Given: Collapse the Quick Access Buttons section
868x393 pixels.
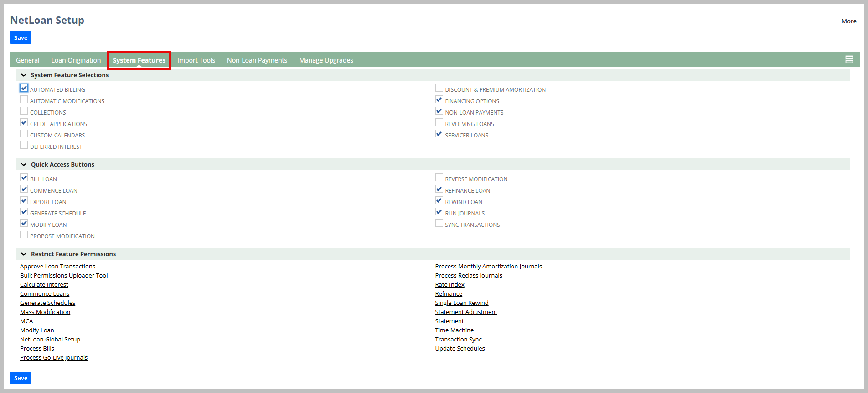Looking at the screenshot, I should tap(24, 165).
